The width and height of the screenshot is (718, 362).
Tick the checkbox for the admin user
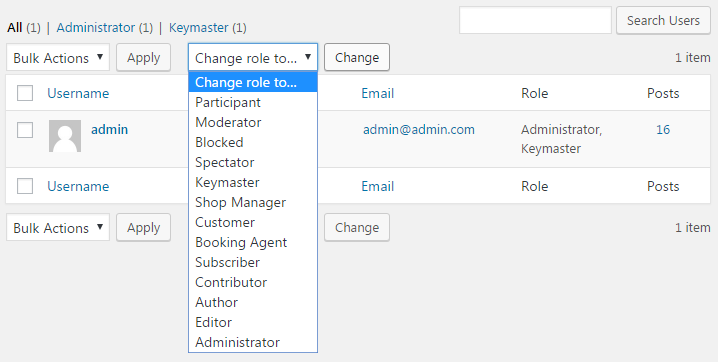(x=25, y=130)
